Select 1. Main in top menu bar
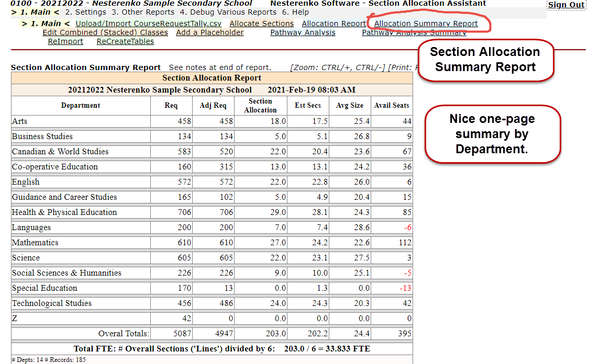589x364 pixels. 35,12
